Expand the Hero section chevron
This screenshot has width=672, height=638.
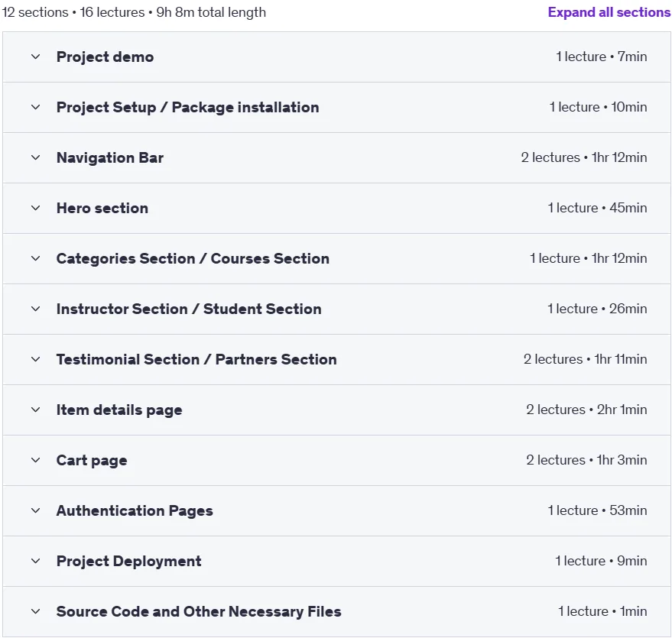(x=36, y=208)
